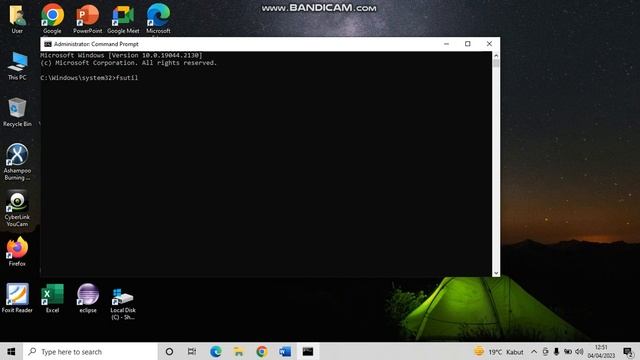This screenshot has width=640, height=360.
Task: Open File Explorer from the taskbar
Action: click(239, 351)
